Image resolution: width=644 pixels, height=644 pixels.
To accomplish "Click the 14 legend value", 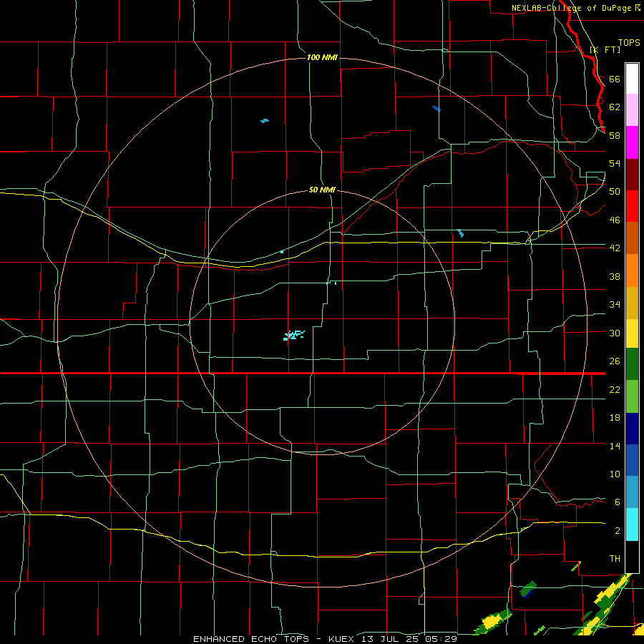I will click(615, 446).
